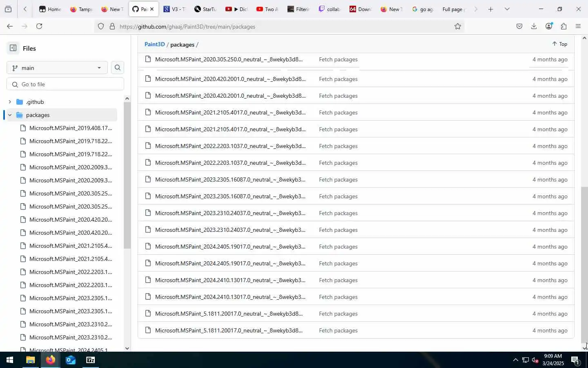Switch to the Filterin tab
This screenshot has width=588, height=368.
(298, 9)
